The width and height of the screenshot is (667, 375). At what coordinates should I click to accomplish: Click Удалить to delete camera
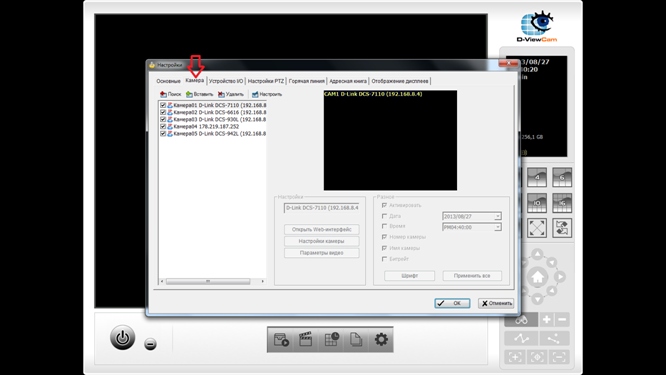(x=231, y=94)
